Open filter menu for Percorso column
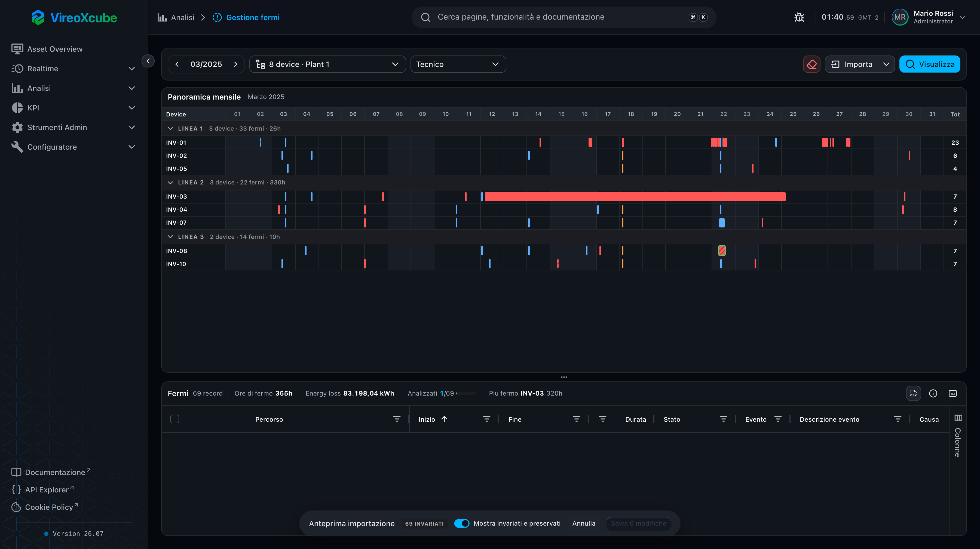 point(397,419)
